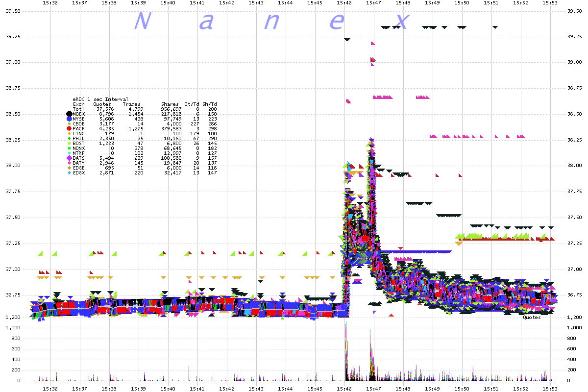Select the green NQNX square marker
Image resolution: width=588 pixels, height=392 pixels.
(69, 148)
